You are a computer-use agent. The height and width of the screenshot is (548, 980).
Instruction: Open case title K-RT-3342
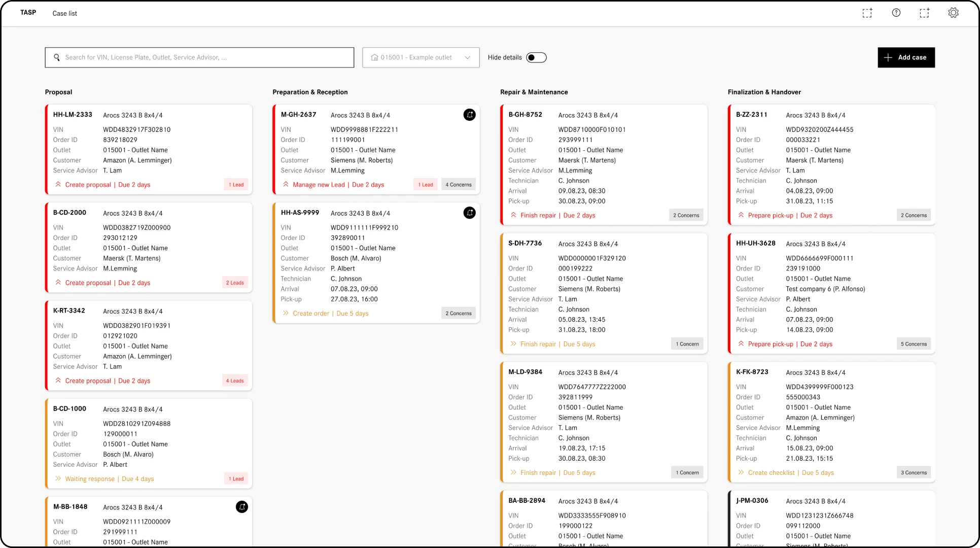(69, 311)
